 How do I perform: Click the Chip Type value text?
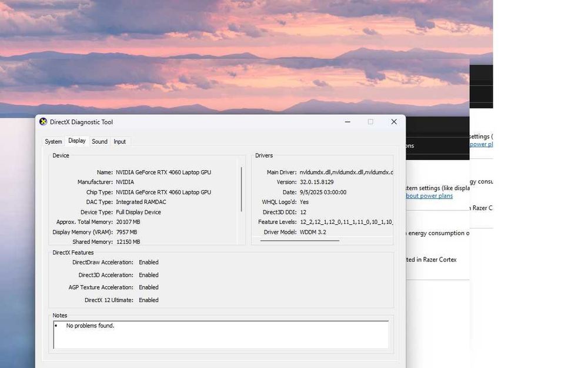click(163, 193)
